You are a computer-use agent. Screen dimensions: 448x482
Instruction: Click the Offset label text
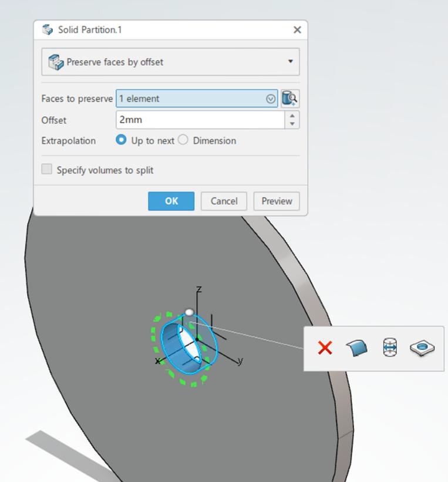[54, 120]
